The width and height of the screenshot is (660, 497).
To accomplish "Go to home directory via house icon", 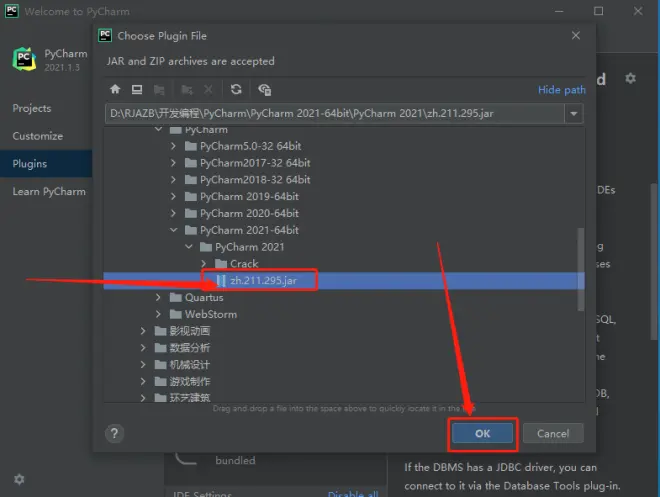I will point(115,89).
